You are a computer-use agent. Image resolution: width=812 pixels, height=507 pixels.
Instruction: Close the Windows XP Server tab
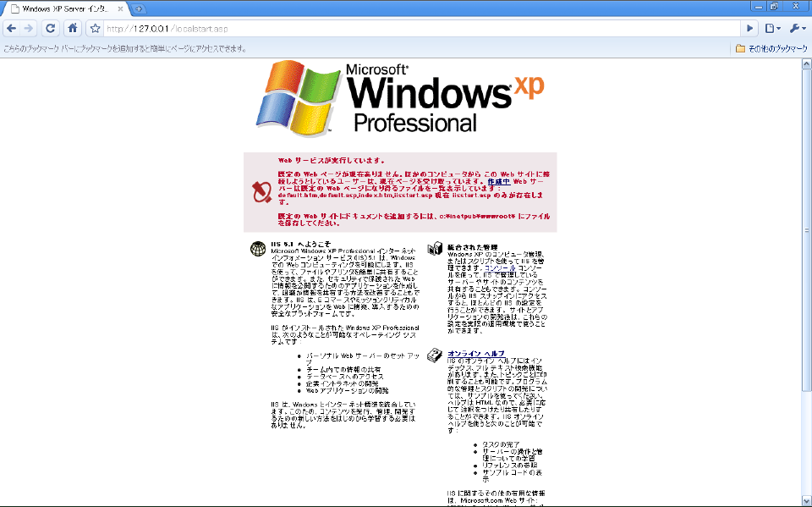point(120,8)
